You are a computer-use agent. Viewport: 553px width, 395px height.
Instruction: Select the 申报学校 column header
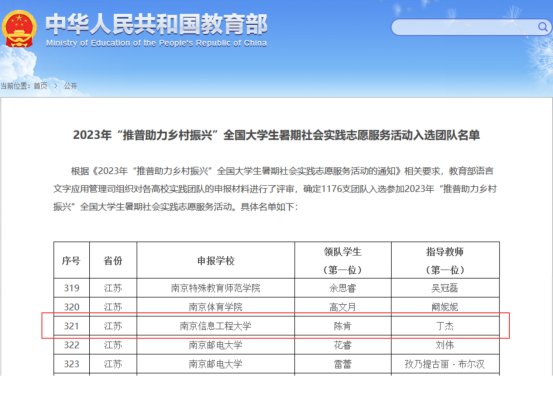(215, 260)
